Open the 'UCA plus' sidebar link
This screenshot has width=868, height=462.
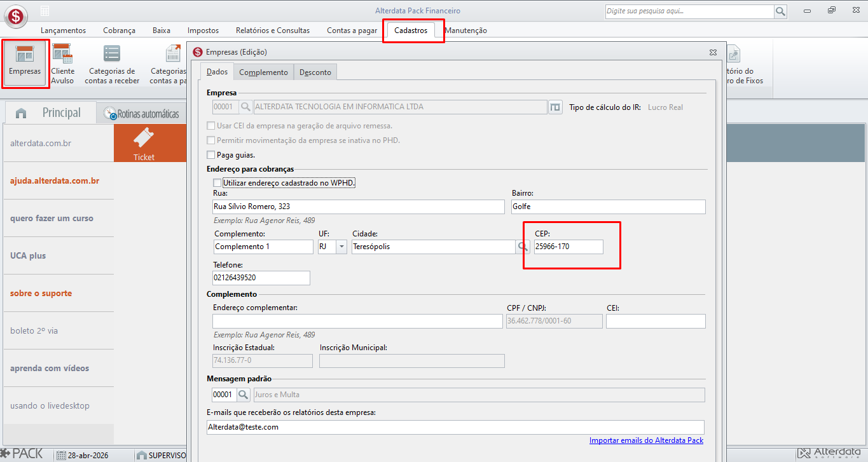pyautogui.click(x=28, y=255)
